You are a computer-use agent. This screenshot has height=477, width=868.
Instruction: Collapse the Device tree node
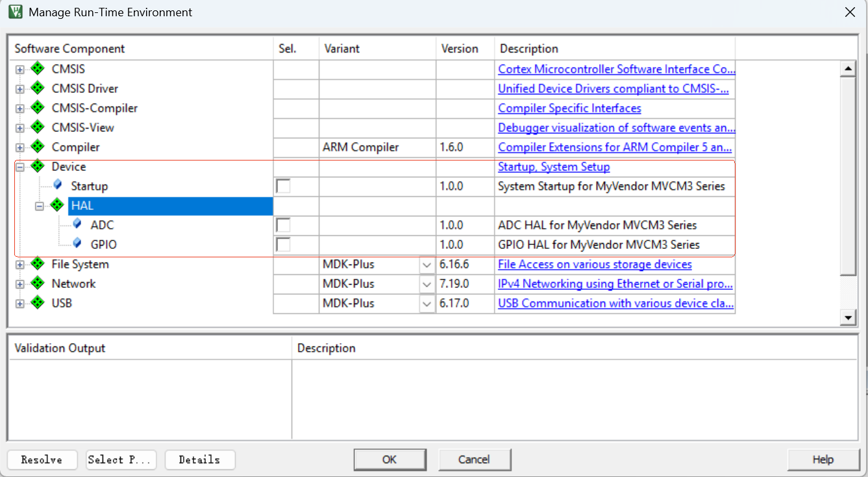(x=20, y=167)
